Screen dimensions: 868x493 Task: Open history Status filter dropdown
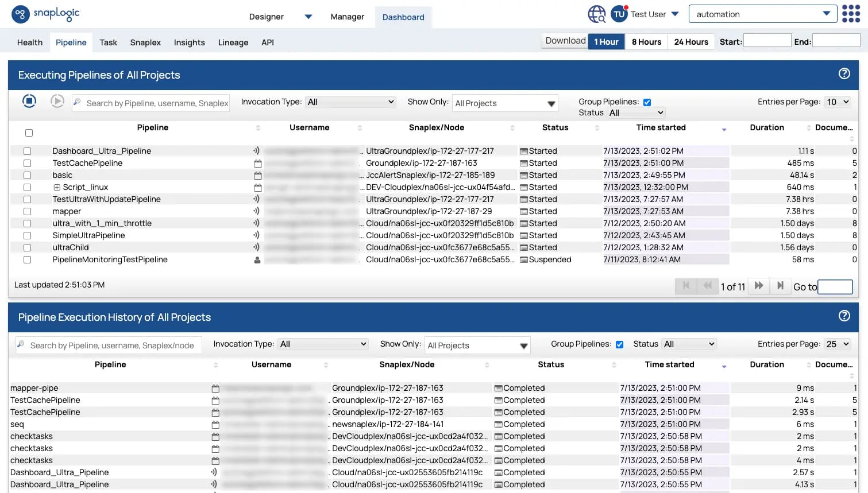(689, 344)
